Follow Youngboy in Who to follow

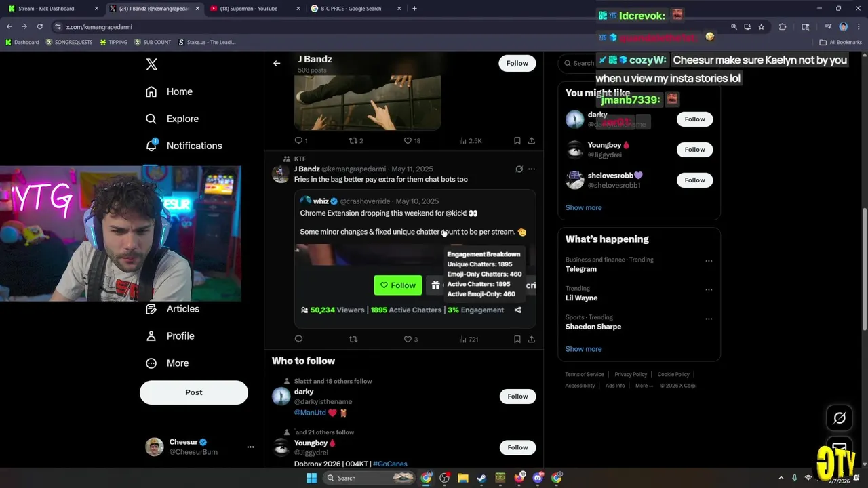click(x=517, y=447)
